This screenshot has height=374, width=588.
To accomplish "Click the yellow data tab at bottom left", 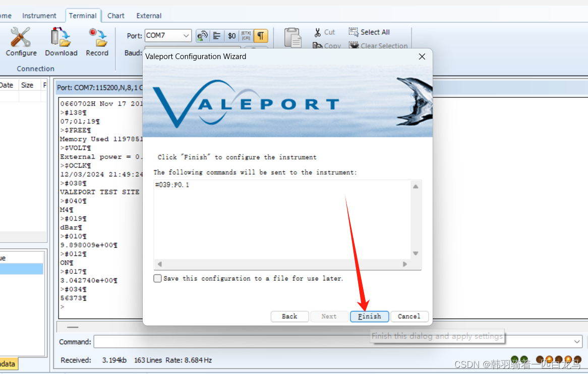I will [x=8, y=364].
